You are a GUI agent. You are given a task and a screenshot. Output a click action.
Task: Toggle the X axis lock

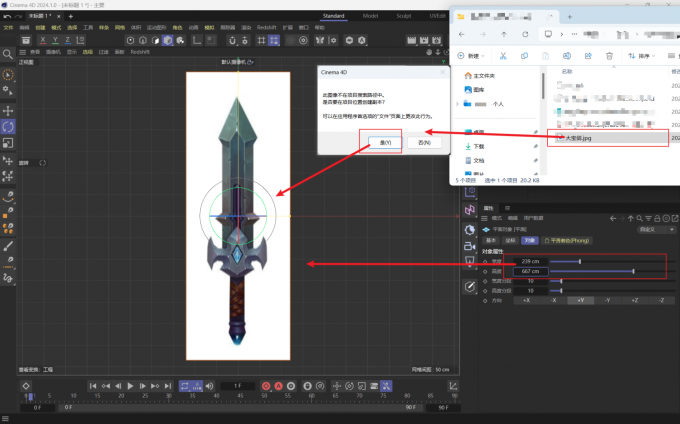click(x=42, y=40)
